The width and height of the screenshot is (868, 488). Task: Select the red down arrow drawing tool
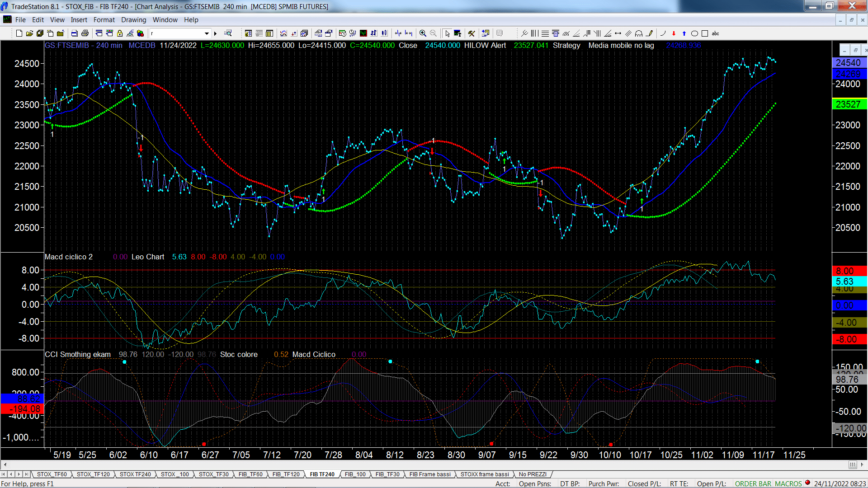[674, 33]
